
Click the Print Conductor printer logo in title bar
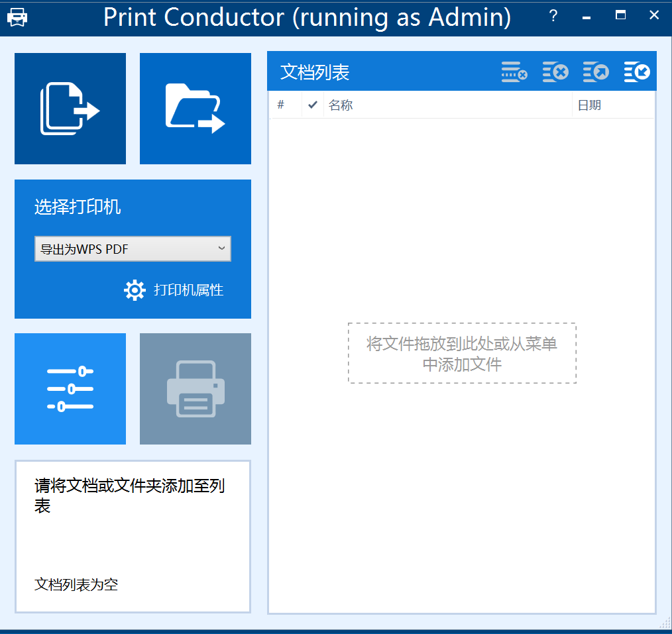pos(17,18)
